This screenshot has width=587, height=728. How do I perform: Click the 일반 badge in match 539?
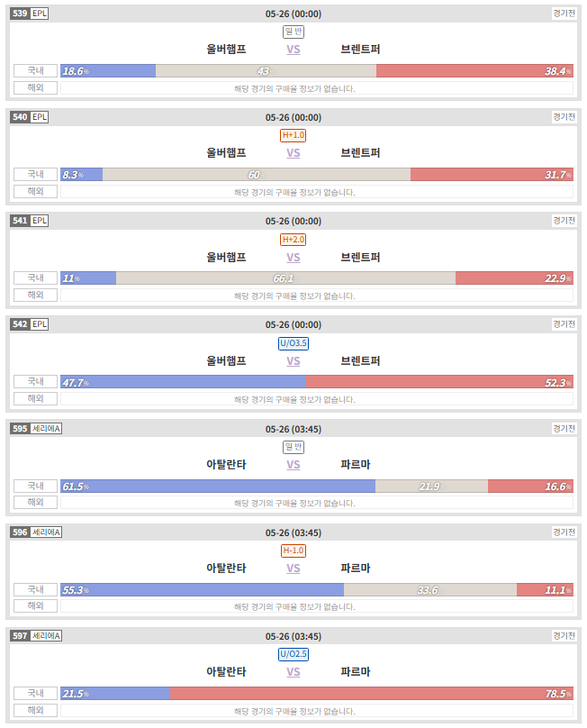point(293,32)
